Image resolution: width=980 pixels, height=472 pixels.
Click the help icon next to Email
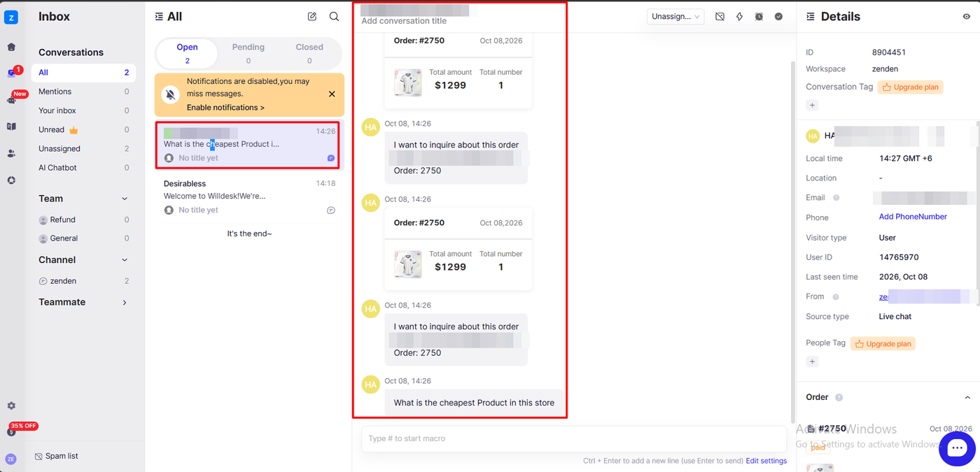pos(836,198)
